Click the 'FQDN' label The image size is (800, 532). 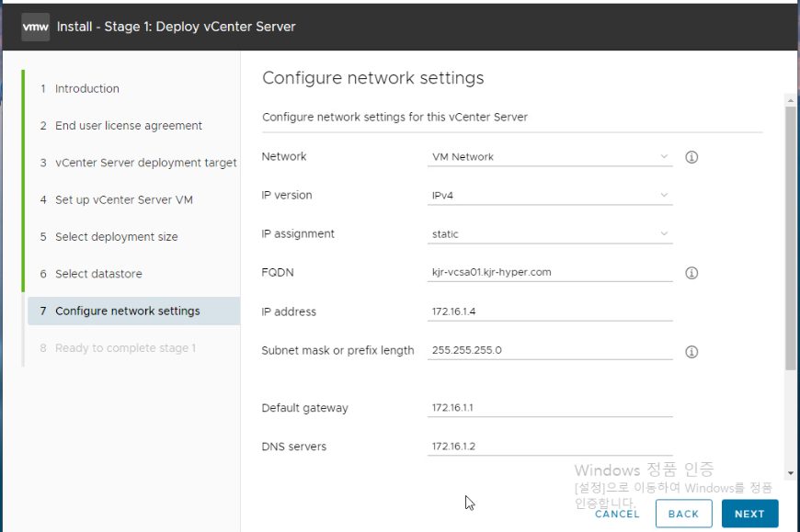[278, 273]
